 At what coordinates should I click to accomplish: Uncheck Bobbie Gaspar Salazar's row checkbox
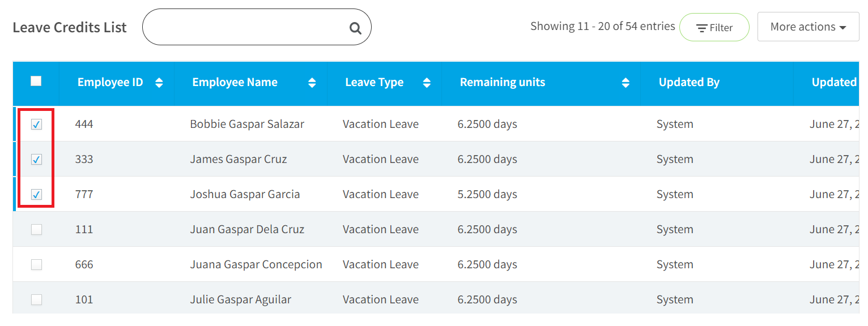coord(36,124)
